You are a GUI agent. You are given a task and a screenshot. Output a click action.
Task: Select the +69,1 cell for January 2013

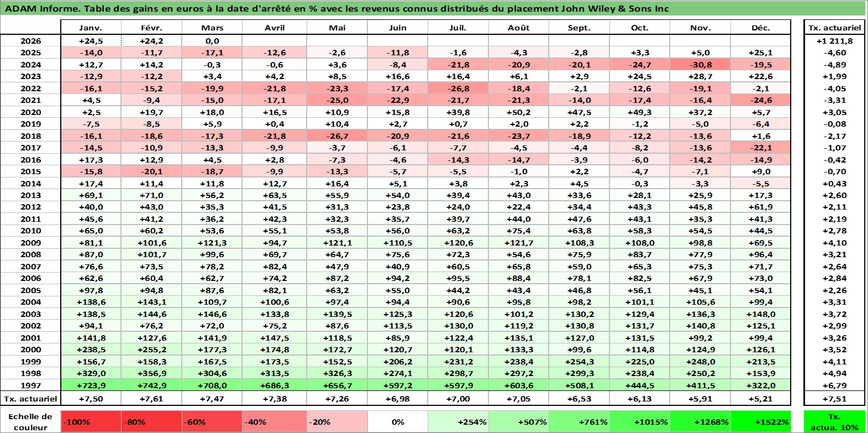point(91,195)
